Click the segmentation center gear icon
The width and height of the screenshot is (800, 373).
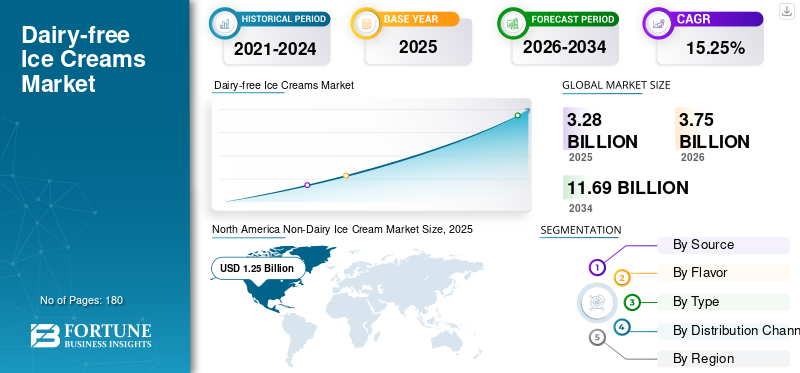[x=596, y=302]
